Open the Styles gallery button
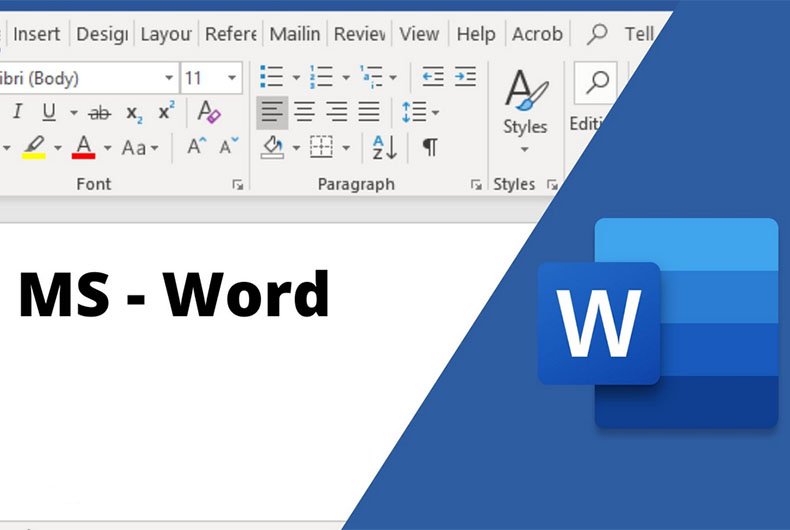 525,111
